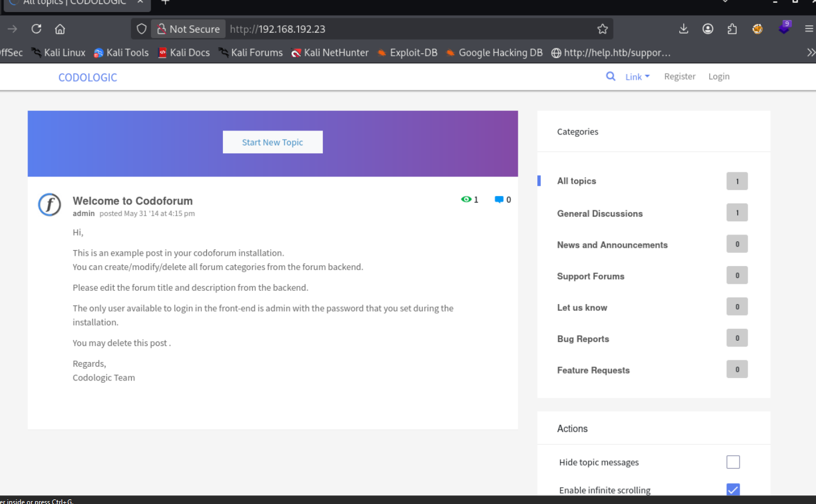Open the Welcome to Codoforum topic
The image size is (816, 504).
point(133,201)
